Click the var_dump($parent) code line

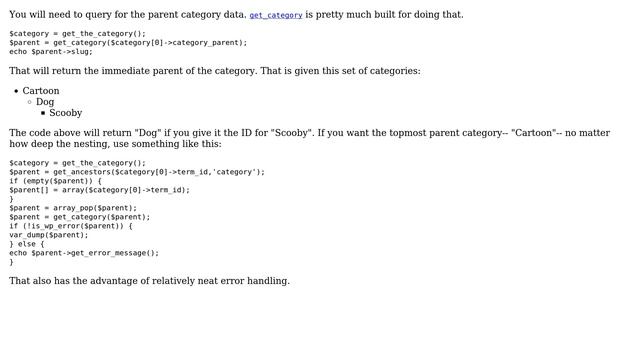[x=49, y=235]
